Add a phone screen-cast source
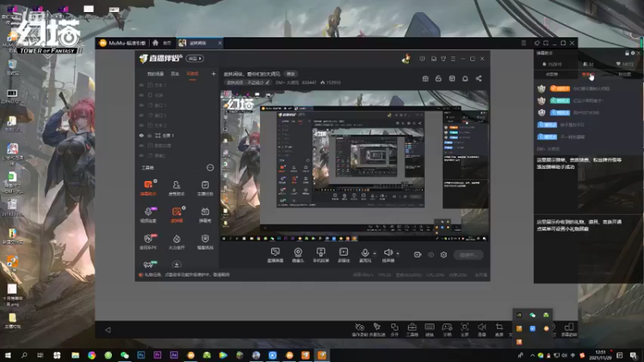This screenshot has width=644, height=362. tap(320, 254)
